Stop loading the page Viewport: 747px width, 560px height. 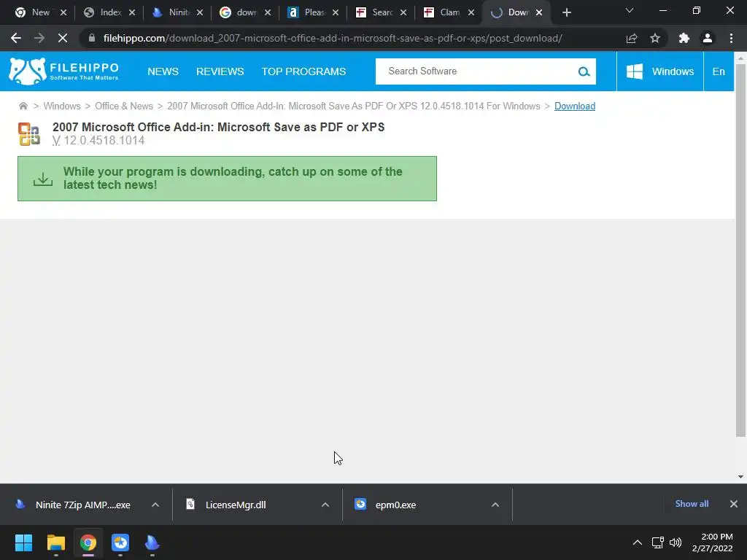[x=63, y=38]
